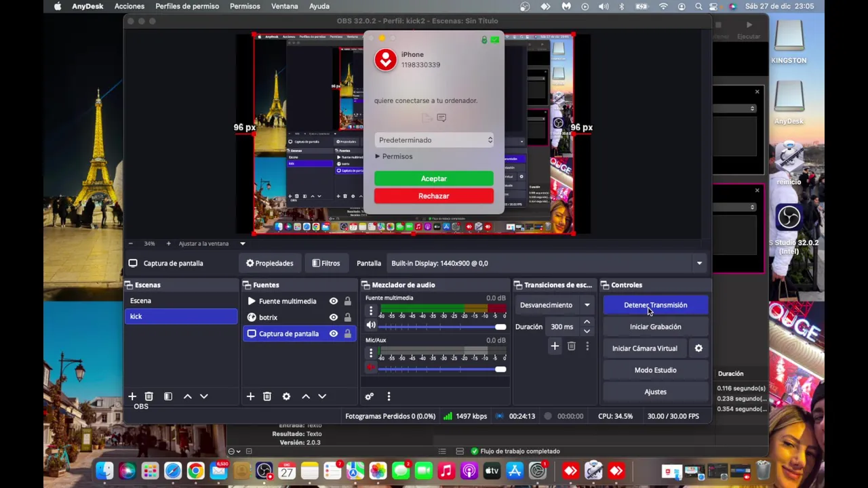Decrease transition duration stepper down
The height and width of the screenshot is (488, 868).
click(x=587, y=331)
